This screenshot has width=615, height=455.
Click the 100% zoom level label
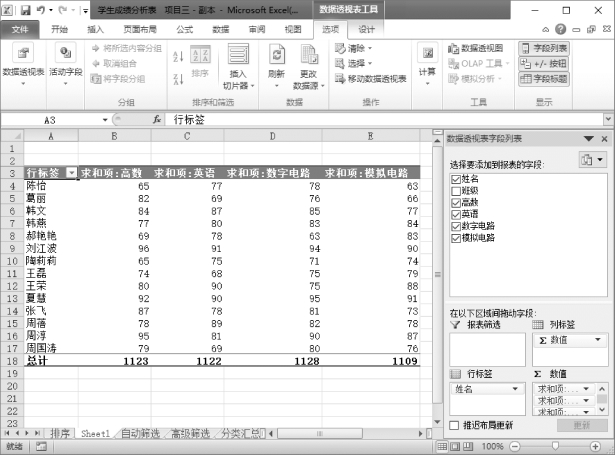coord(492,446)
